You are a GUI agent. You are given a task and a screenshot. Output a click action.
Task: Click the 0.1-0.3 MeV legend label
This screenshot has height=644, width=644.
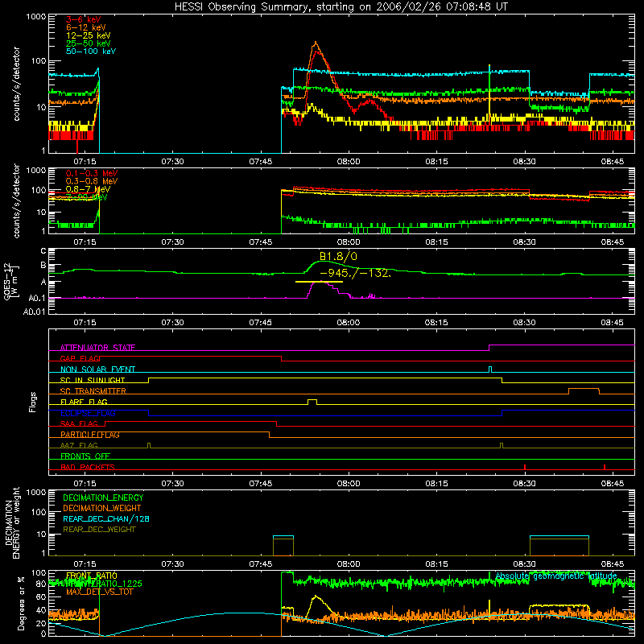pos(92,173)
